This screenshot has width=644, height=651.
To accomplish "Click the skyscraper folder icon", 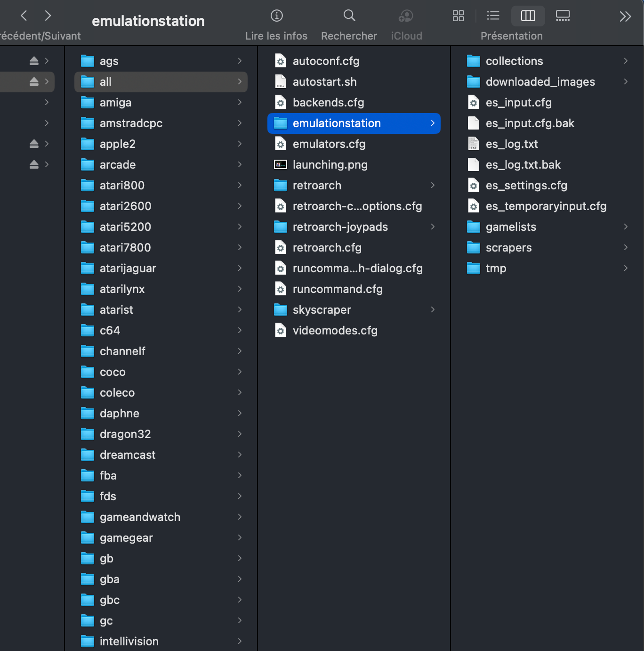I will [281, 309].
